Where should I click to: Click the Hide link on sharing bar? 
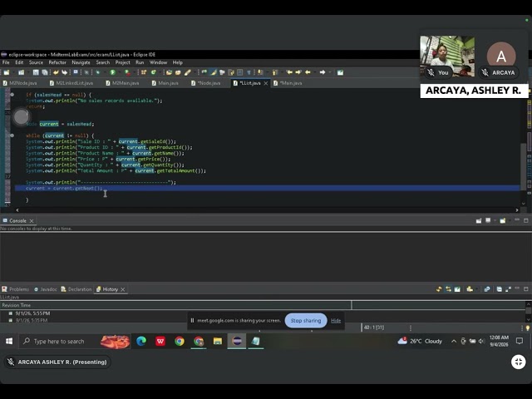coord(336,321)
